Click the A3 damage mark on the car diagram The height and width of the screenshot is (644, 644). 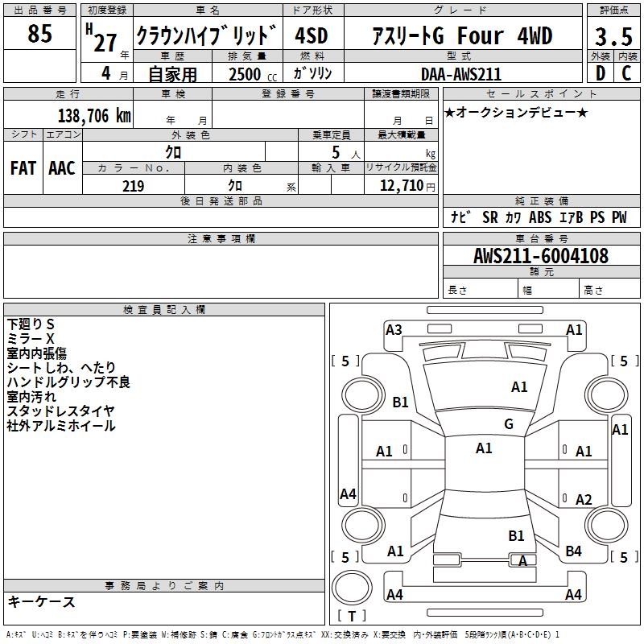(394, 329)
